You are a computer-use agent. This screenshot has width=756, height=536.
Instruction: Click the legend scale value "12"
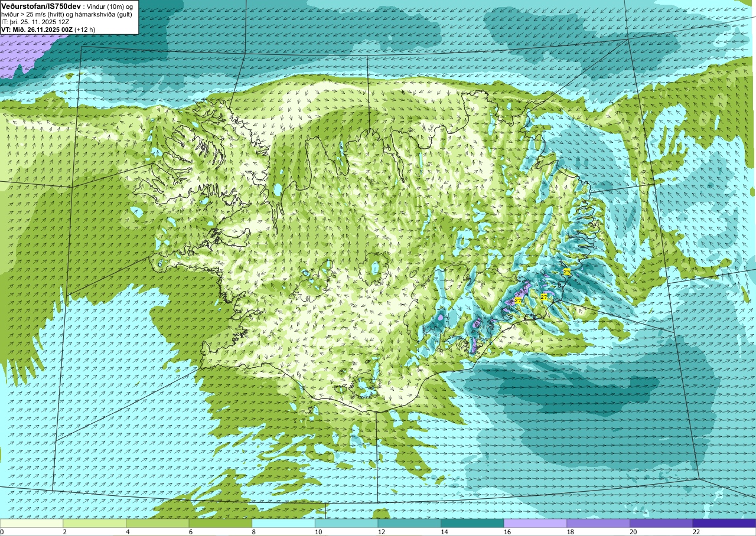[x=381, y=532]
